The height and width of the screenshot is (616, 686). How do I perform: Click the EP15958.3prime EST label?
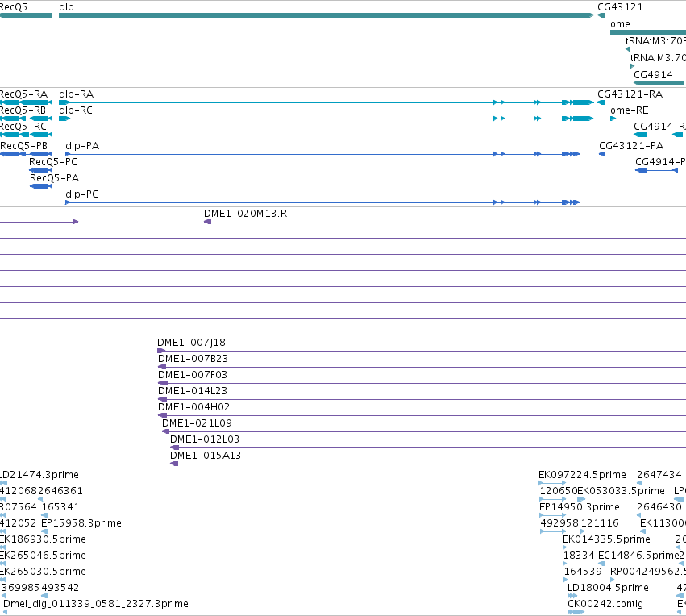pyautogui.click(x=81, y=522)
